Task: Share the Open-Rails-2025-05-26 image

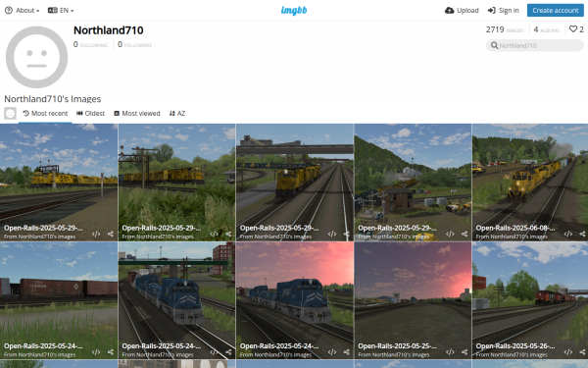Action: pos(582,352)
